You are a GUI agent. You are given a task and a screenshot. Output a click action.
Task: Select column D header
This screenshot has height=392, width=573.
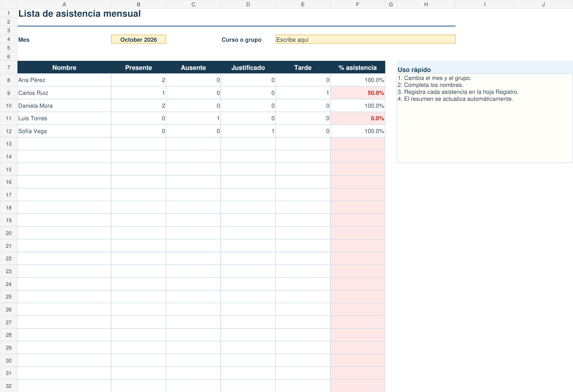click(248, 4)
